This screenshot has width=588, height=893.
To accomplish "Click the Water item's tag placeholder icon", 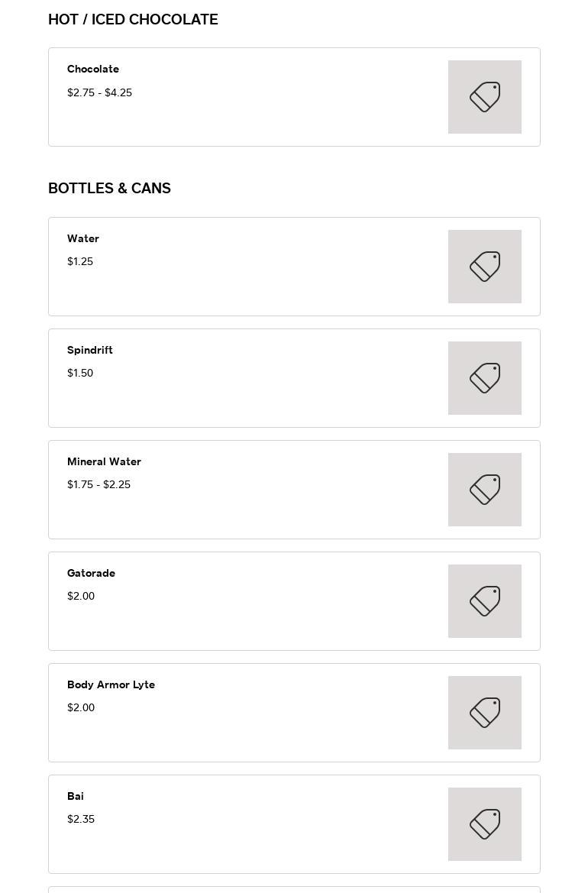I will (485, 267).
